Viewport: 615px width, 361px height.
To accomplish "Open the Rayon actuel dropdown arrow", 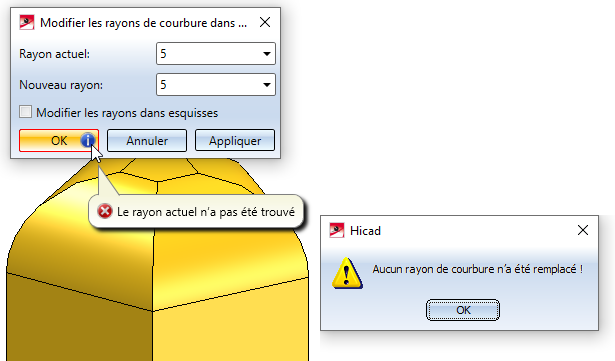I will [x=267, y=54].
